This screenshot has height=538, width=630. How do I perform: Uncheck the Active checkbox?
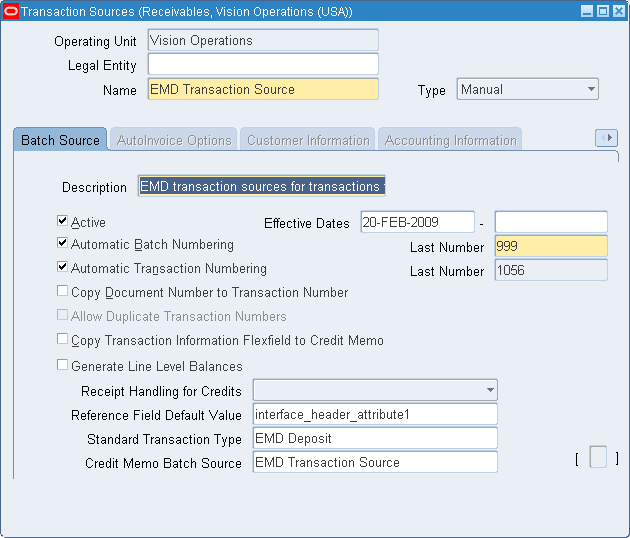[62, 221]
